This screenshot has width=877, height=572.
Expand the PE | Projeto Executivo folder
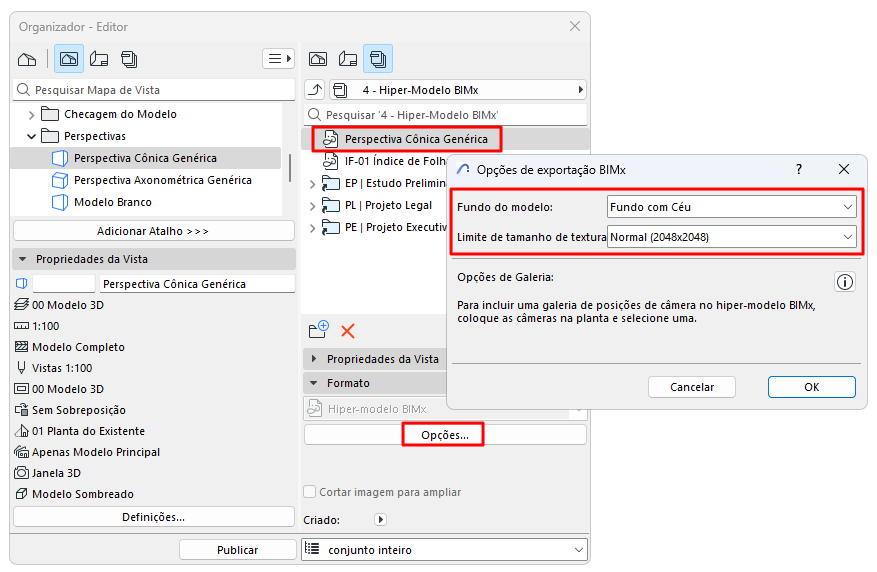pyautogui.click(x=313, y=228)
